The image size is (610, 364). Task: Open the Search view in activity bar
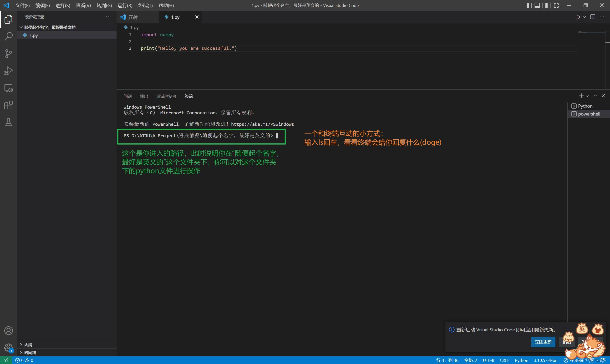[x=8, y=36]
